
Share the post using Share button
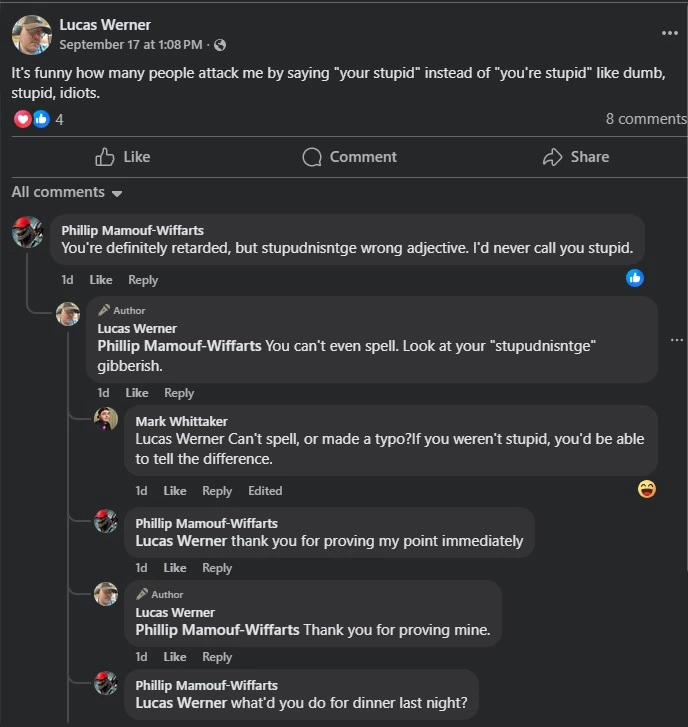[575, 157]
